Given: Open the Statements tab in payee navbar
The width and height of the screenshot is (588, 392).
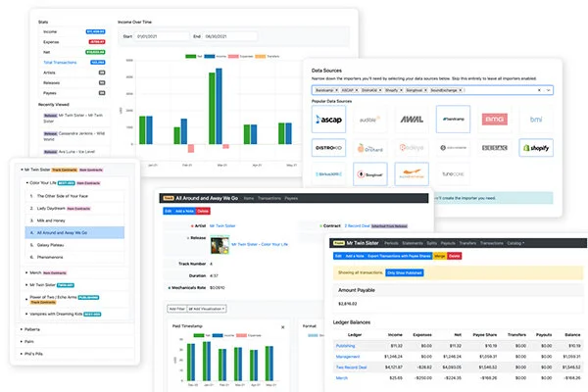Looking at the screenshot, I should [x=413, y=243].
